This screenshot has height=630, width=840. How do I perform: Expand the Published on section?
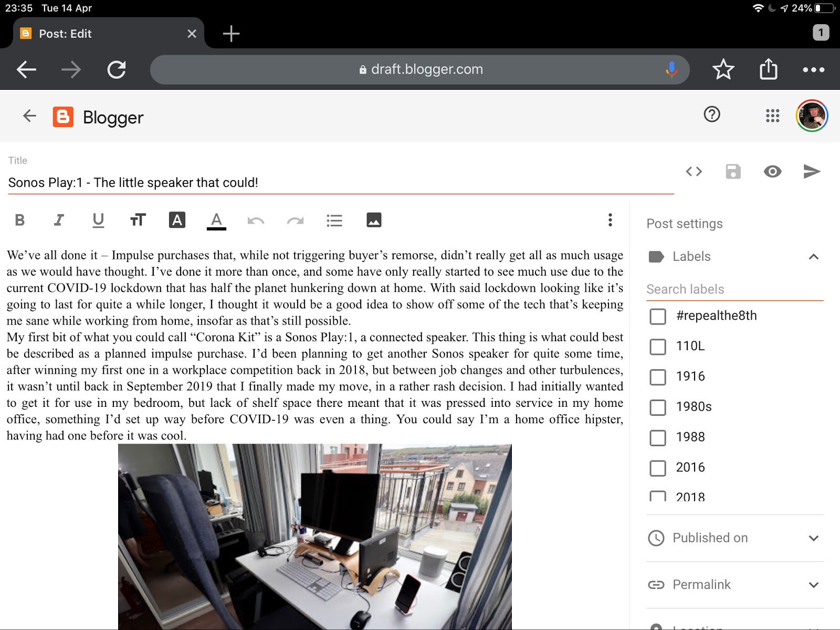[814, 538]
